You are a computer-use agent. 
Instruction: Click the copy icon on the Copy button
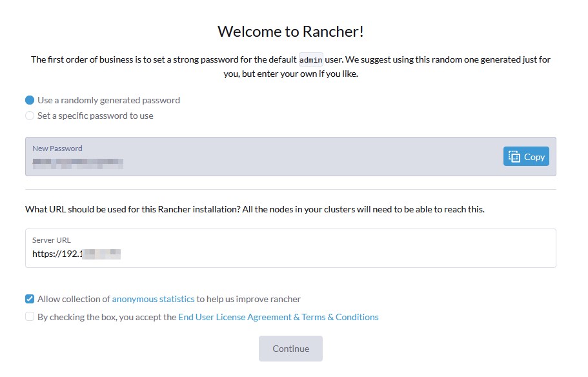pyautogui.click(x=514, y=156)
